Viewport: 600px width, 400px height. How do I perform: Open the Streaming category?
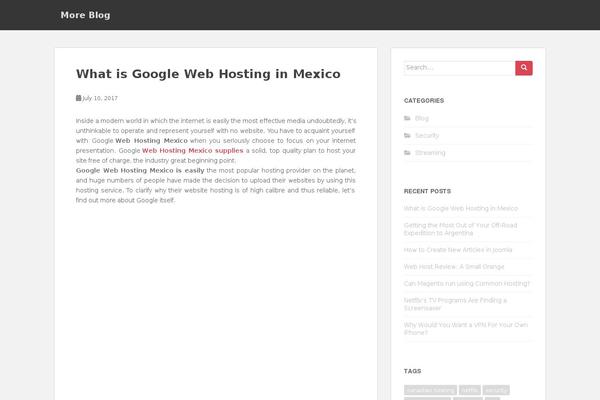(x=430, y=153)
